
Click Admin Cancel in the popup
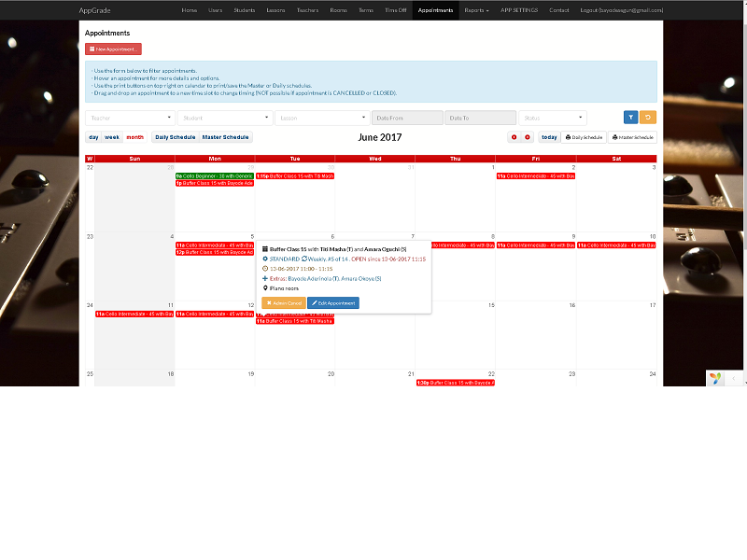(284, 302)
